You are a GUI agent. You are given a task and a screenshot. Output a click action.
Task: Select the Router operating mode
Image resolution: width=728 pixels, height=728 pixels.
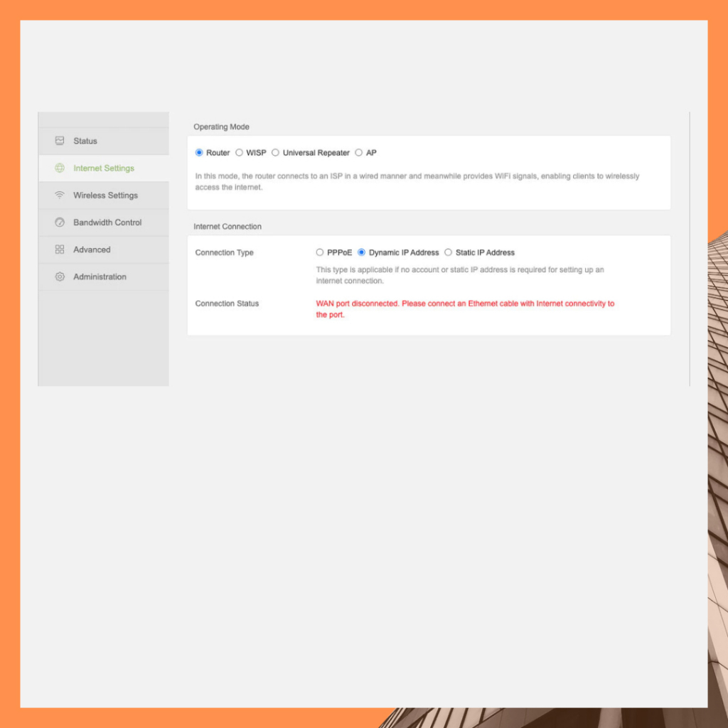(199, 153)
